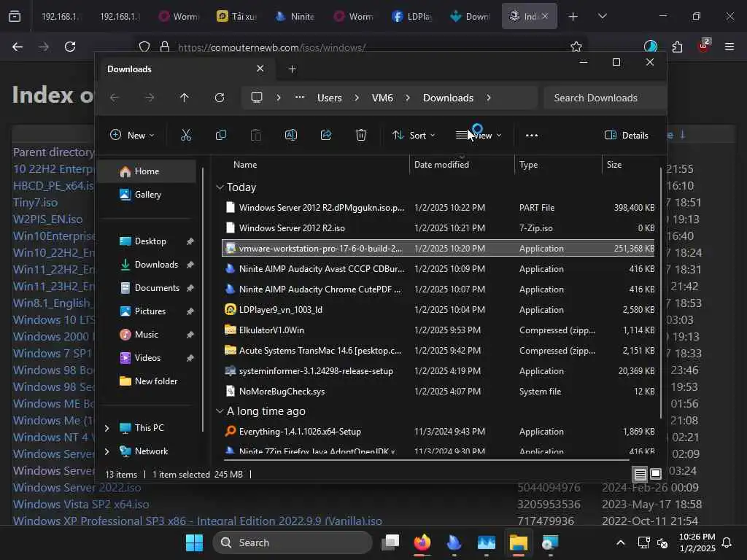
Task: Open Firefox from the taskbar
Action: (x=422, y=542)
